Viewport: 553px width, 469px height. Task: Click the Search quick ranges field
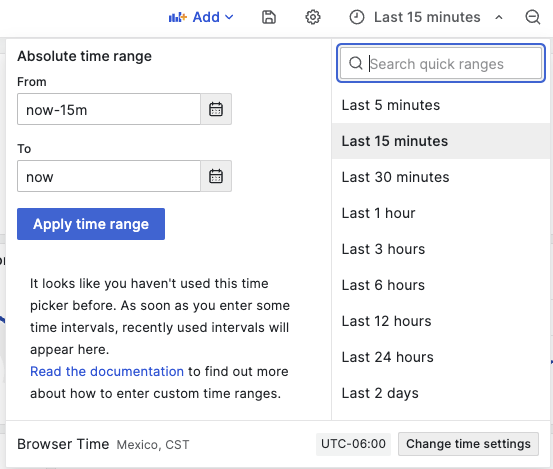coord(441,63)
